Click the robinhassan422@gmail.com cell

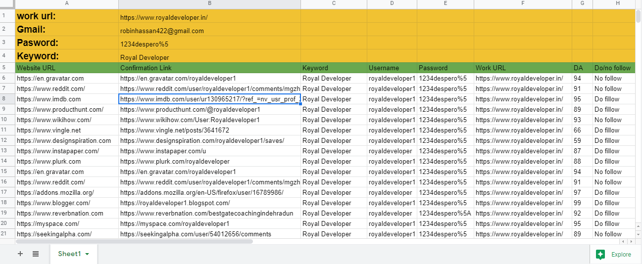[x=209, y=31]
